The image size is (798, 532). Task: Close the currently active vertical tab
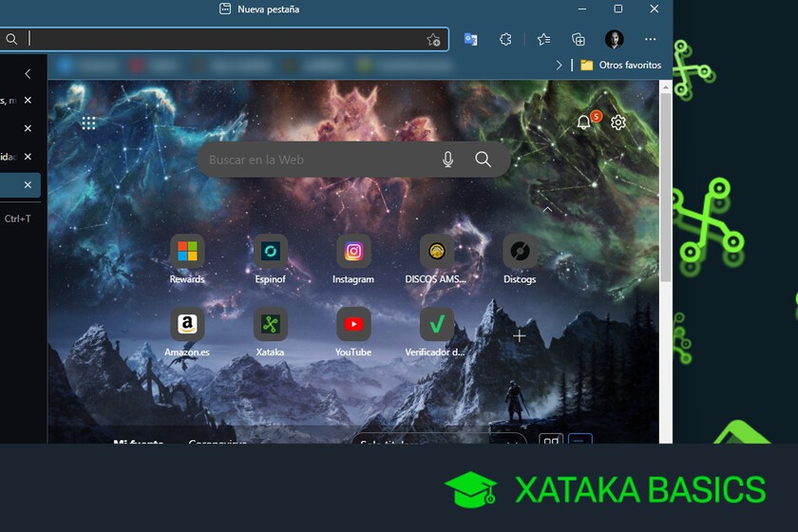28,185
